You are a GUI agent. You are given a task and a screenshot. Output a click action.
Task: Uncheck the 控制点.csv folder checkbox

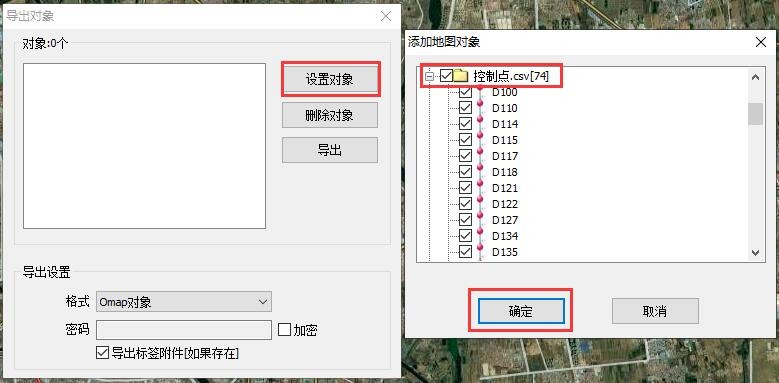446,76
